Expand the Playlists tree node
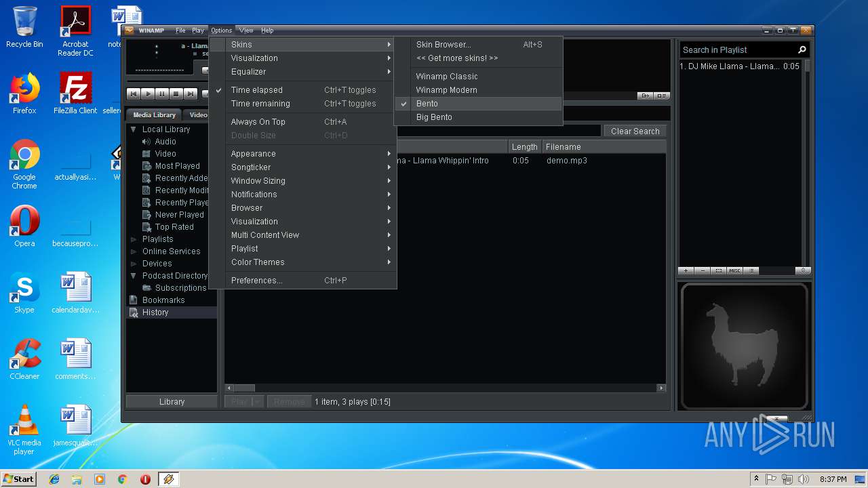This screenshot has width=868, height=488. 134,239
